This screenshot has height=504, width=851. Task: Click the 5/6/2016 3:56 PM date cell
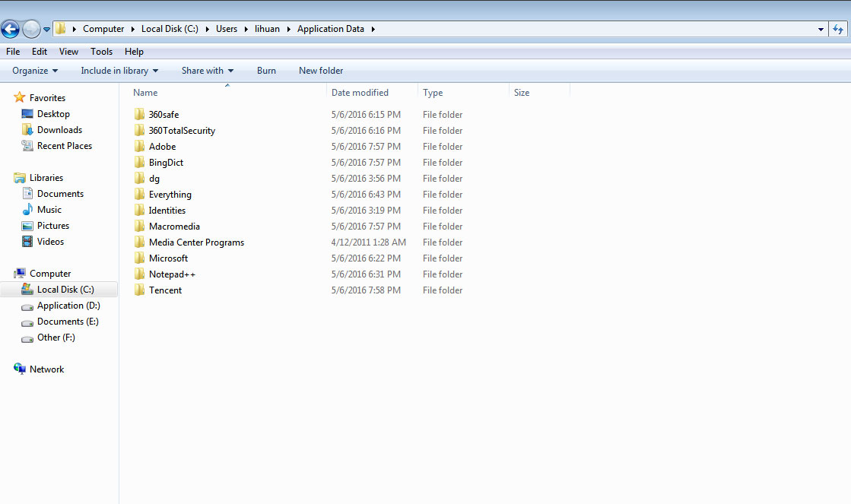tap(366, 179)
